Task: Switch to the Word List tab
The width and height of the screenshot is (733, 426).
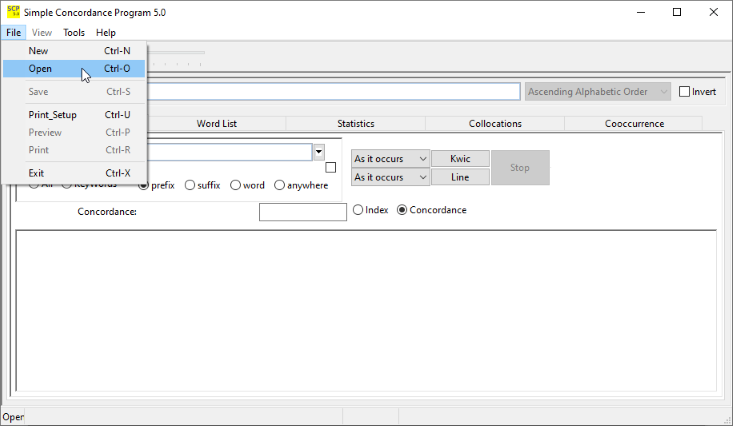Action: point(216,124)
